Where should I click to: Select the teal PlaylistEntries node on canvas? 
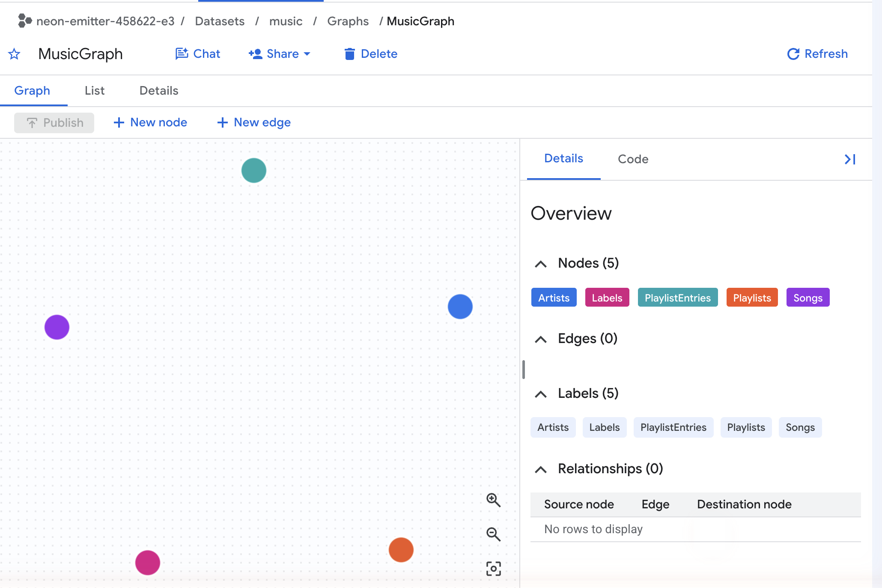254,170
